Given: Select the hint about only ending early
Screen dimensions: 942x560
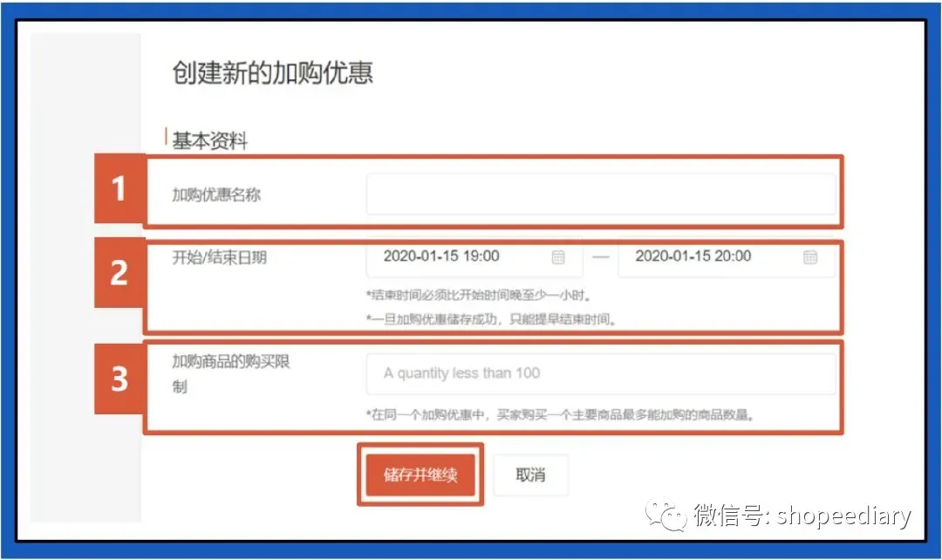Looking at the screenshot, I should pyautogui.click(x=491, y=319).
